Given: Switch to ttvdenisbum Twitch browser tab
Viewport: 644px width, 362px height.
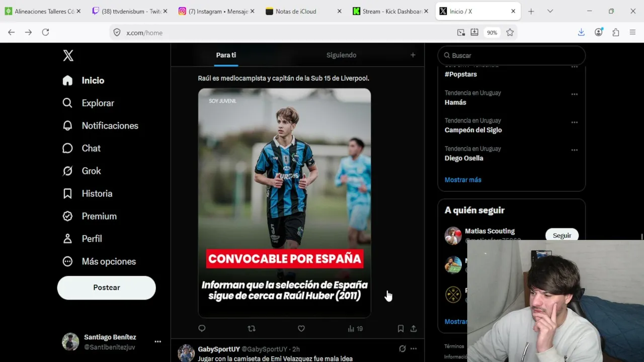Looking at the screenshot, I should click(129, 11).
